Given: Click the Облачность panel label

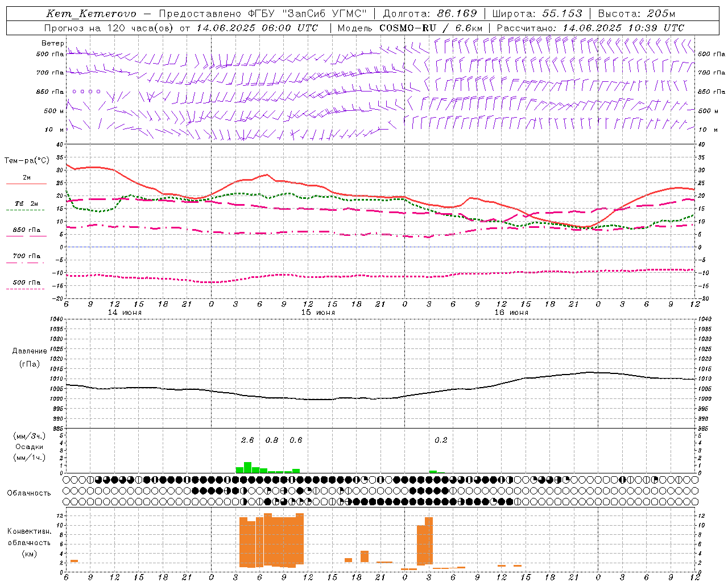Looking at the screenshot, I should coord(29,493).
